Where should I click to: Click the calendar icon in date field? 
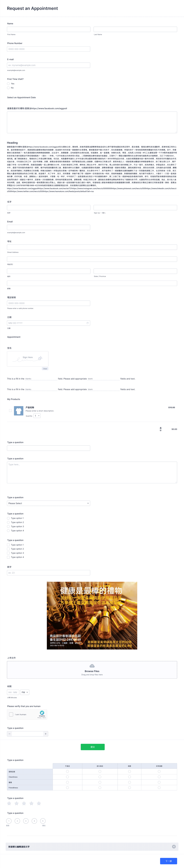pyautogui.click(x=88, y=323)
